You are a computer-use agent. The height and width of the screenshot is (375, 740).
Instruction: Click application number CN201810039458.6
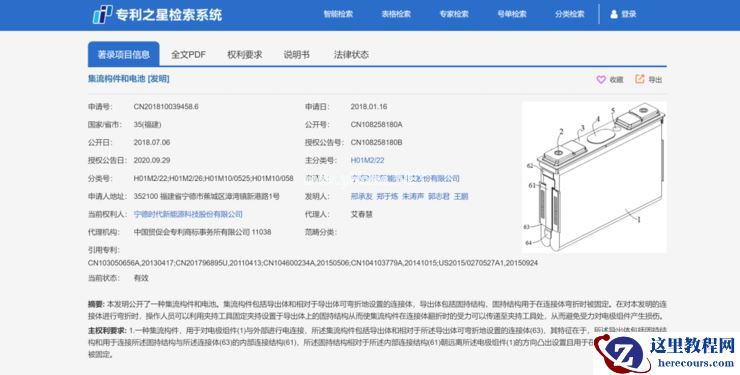[x=166, y=107]
